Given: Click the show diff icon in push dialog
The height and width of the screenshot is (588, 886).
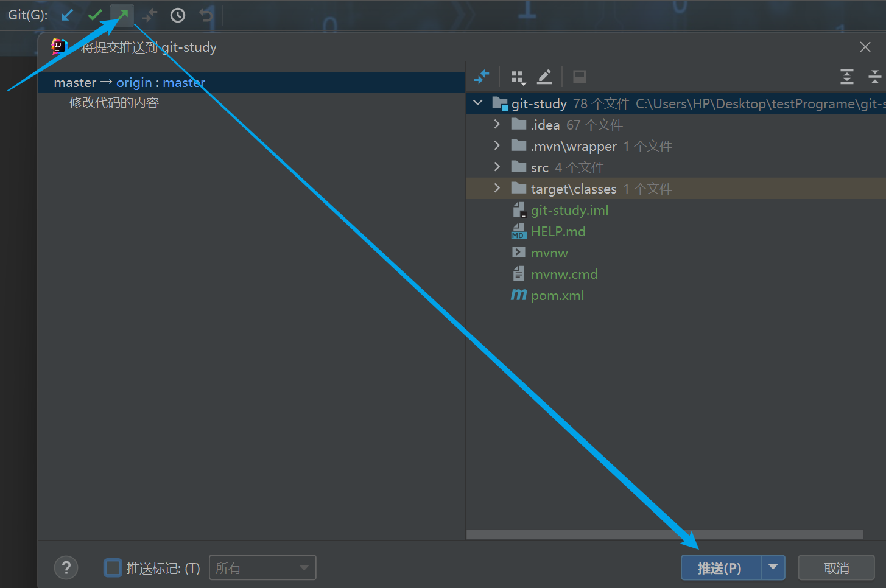Looking at the screenshot, I should pos(482,77).
